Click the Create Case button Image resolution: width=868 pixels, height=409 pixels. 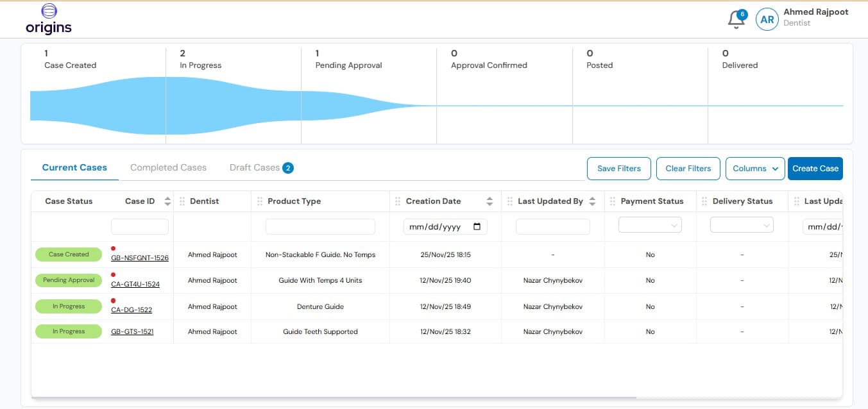pos(815,169)
